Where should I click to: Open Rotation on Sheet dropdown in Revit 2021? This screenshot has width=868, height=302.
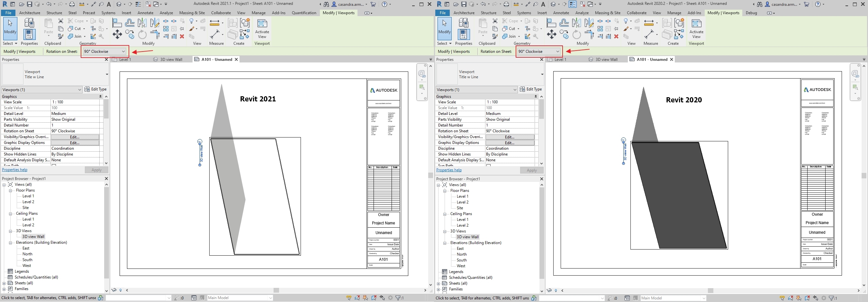click(104, 52)
